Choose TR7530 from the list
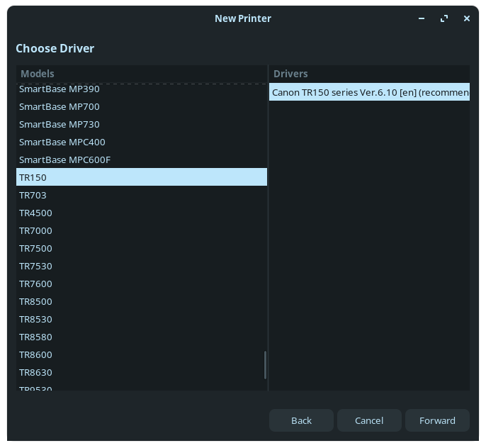 tap(35, 266)
